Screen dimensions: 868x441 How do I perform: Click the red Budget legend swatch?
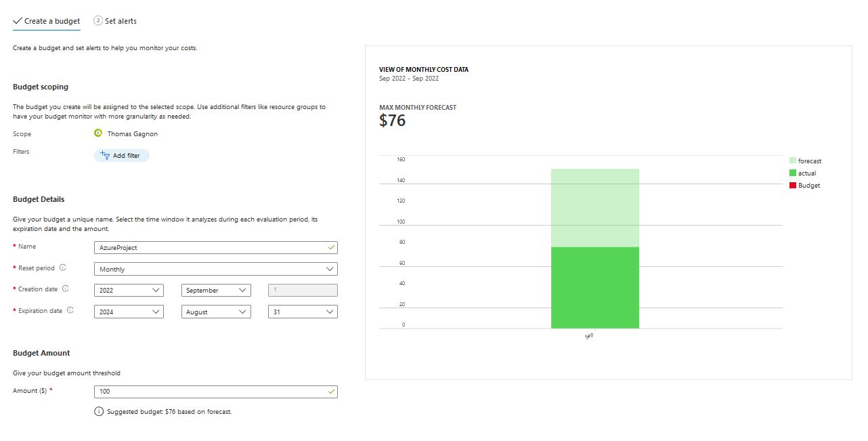coord(793,185)
